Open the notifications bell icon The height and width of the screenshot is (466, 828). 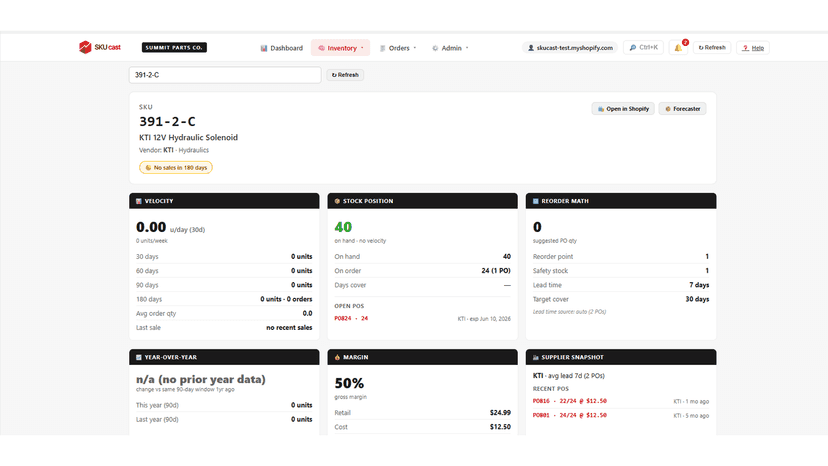point(678,48)
